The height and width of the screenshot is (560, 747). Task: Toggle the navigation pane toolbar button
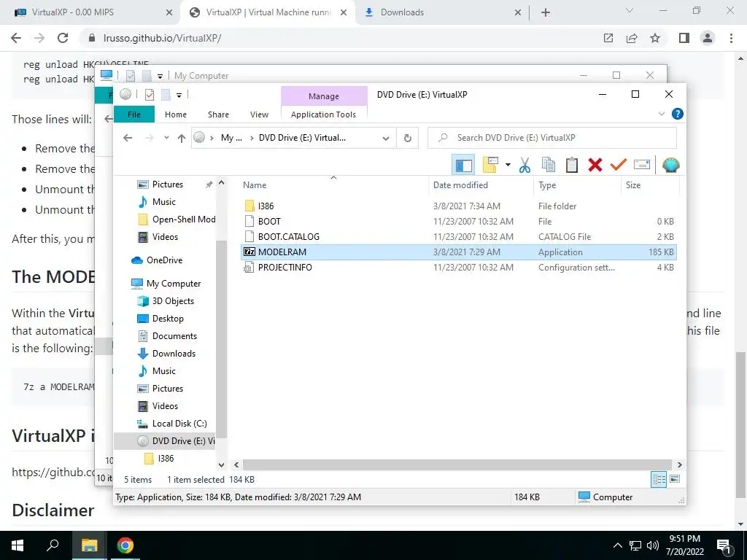[x=463, y=166]
